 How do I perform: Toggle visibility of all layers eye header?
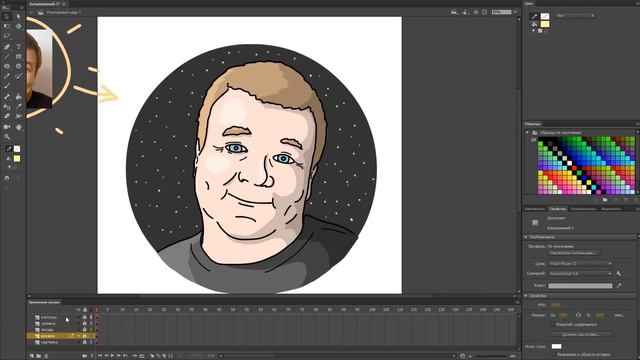point(78,310)
